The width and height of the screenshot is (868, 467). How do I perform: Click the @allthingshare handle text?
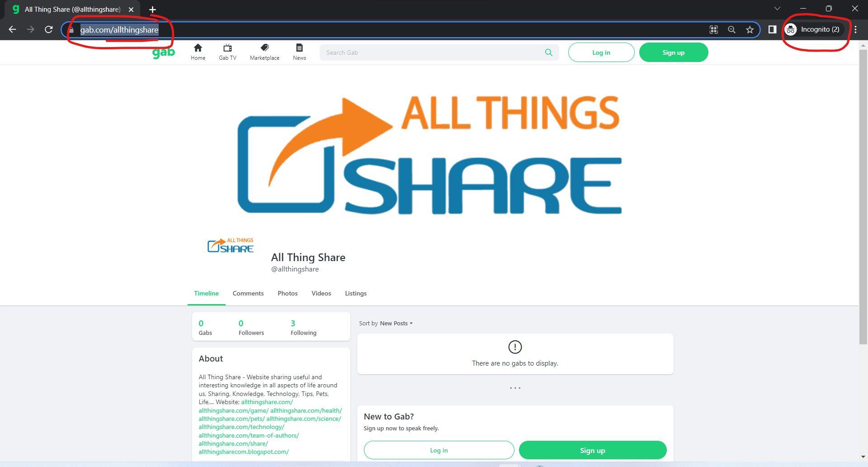(295, 269)
